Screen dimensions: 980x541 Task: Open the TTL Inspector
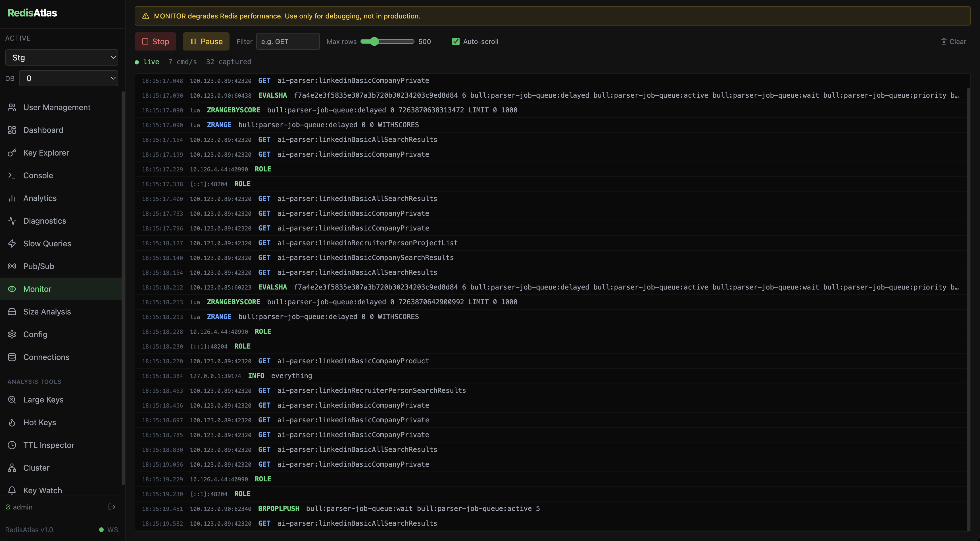click(49, 445)
